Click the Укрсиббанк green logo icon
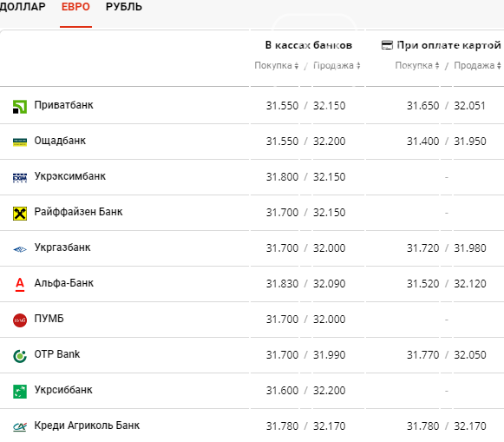The height and width of the screenshot is (442, 504). point(20,392)
